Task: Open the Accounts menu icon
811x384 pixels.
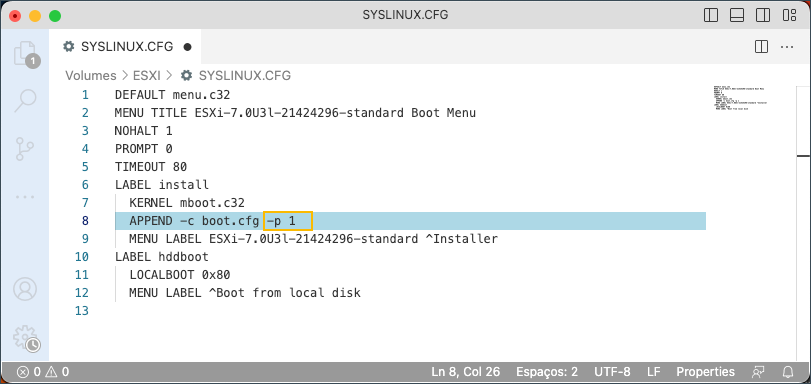Action: point(25,289)
